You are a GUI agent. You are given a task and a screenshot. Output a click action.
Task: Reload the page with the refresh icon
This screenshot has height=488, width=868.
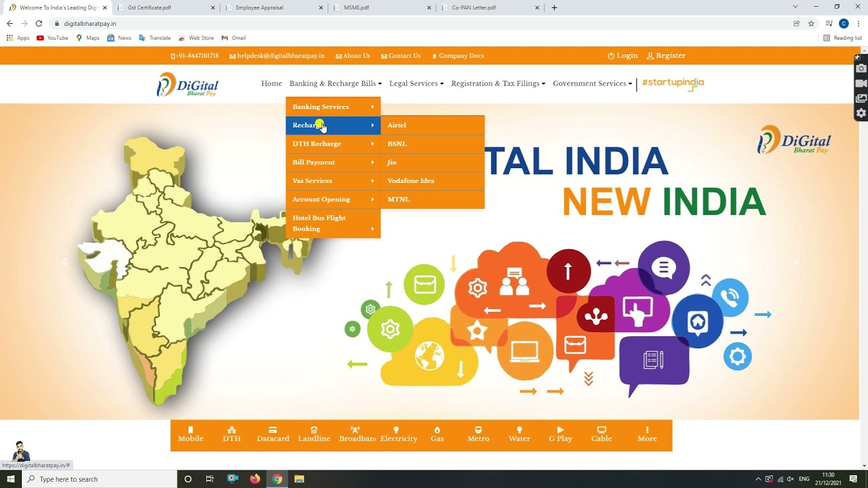(x=39, y=23)
